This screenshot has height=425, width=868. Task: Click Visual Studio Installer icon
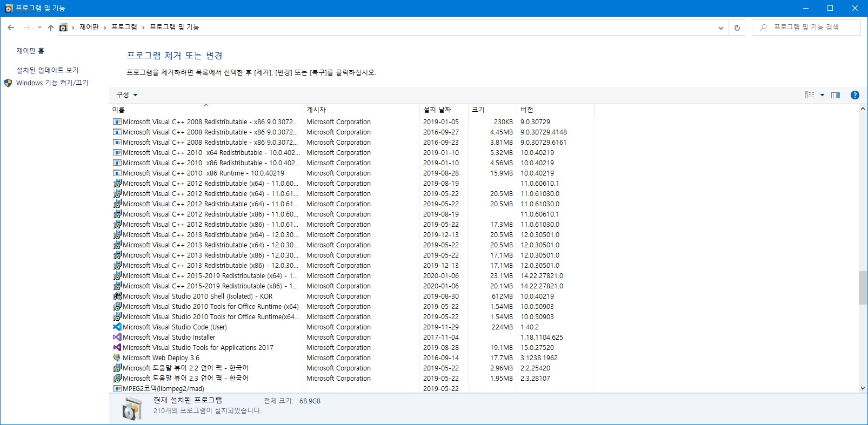(117, 338)
